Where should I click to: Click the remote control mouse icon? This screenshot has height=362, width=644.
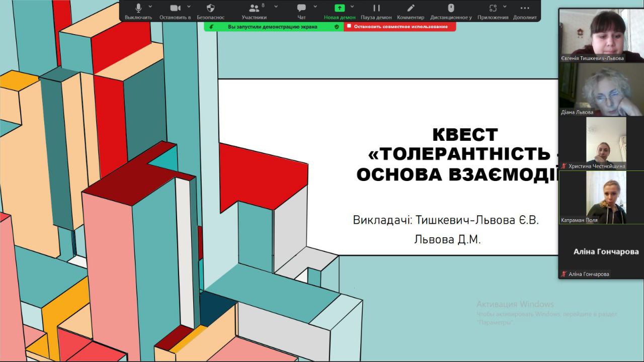click(x=451, y=9)
